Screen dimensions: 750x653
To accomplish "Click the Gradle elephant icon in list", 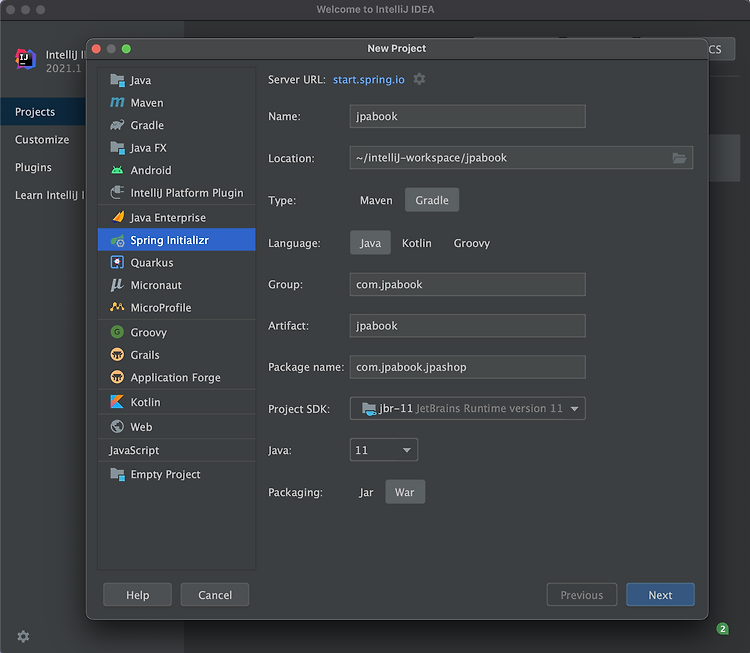I will tap(117, 125).
